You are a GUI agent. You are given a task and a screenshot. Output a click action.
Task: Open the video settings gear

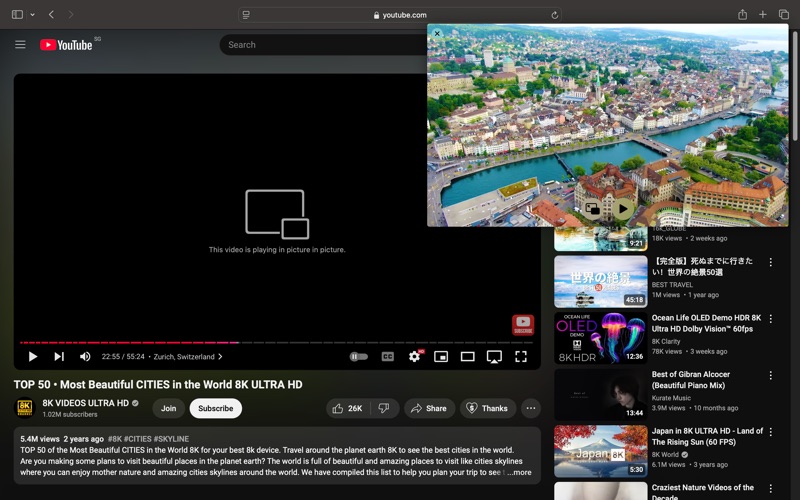point(414,357)
